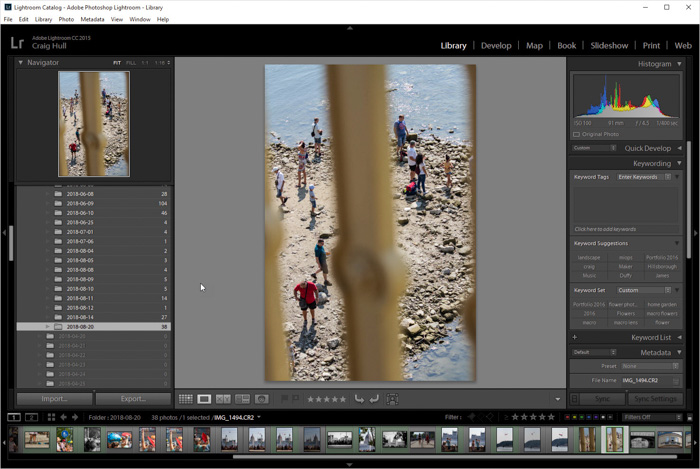The width and height of the screenshot is (700, 469).
Task: Collapse the Metadata panel
Action: 679,353
